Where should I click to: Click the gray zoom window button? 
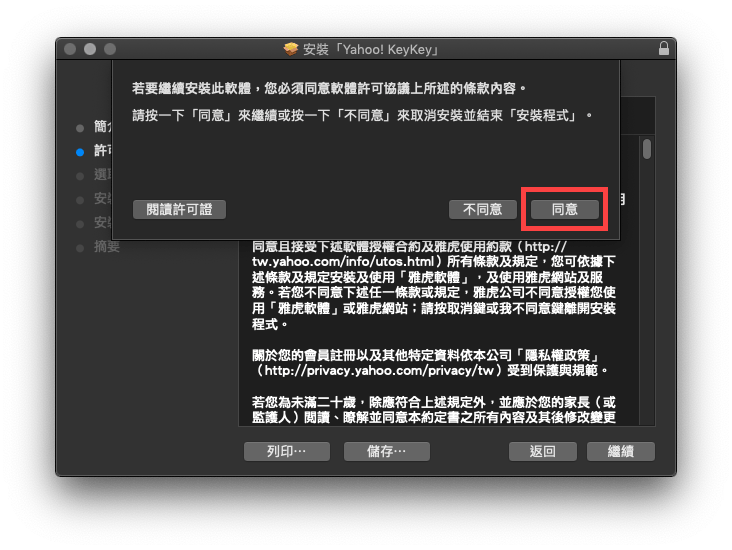[110, 49]
